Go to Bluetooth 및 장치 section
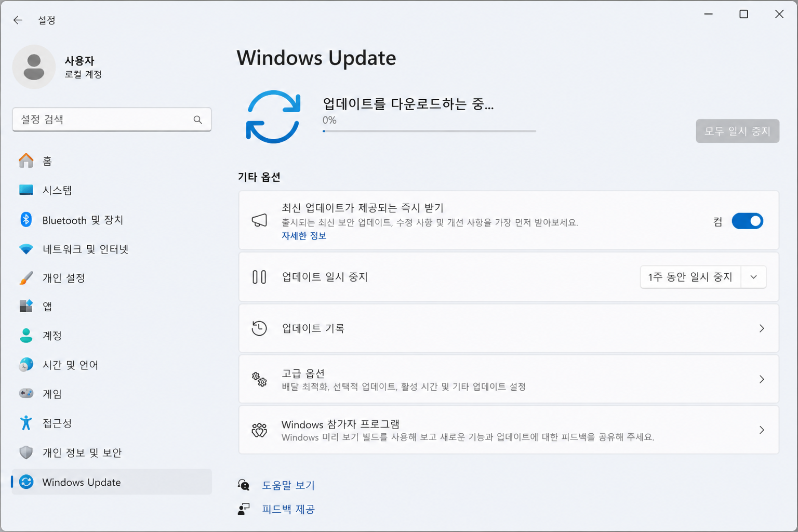 click(x=112, y=220)
